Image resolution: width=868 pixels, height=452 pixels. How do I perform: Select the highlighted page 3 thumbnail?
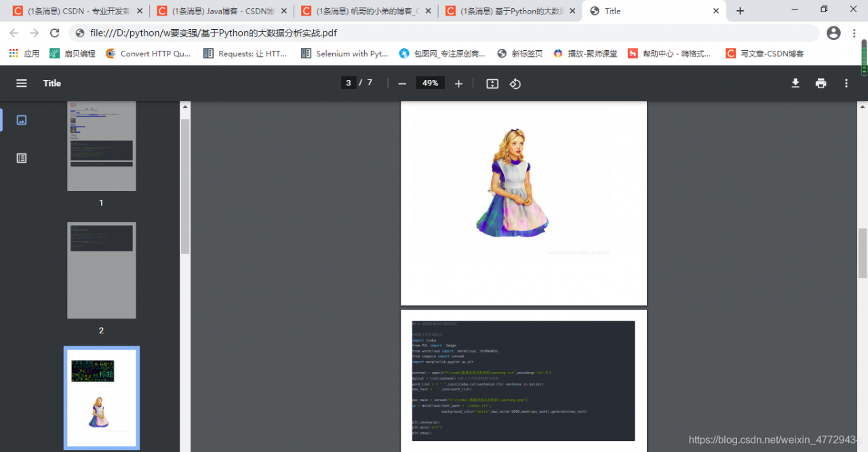point(102,398)
